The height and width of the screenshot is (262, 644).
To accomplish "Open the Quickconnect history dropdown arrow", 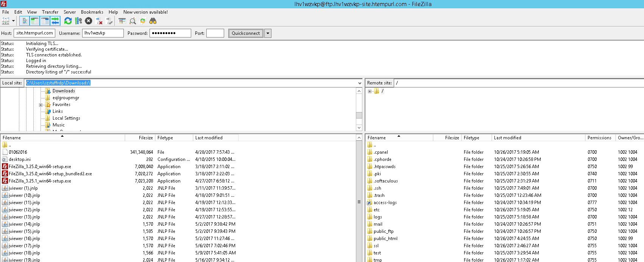I will click(x=268, y=33).
